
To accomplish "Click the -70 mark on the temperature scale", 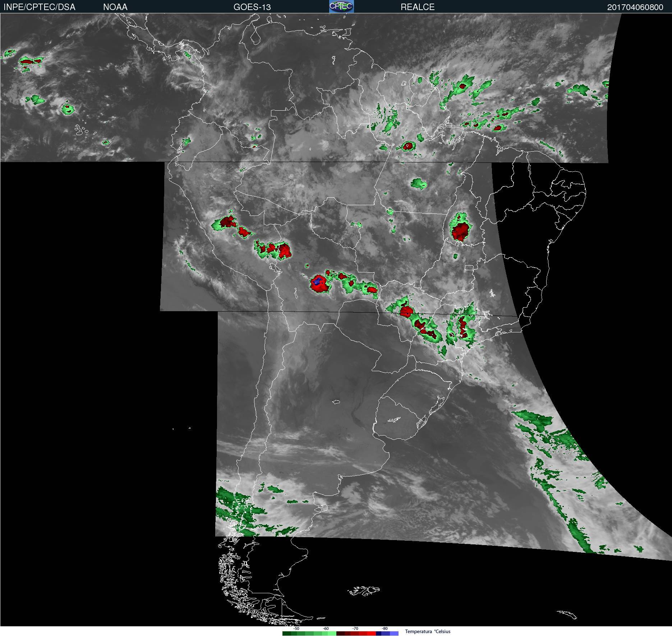I will pyautogui.click(x=355, y=629).
